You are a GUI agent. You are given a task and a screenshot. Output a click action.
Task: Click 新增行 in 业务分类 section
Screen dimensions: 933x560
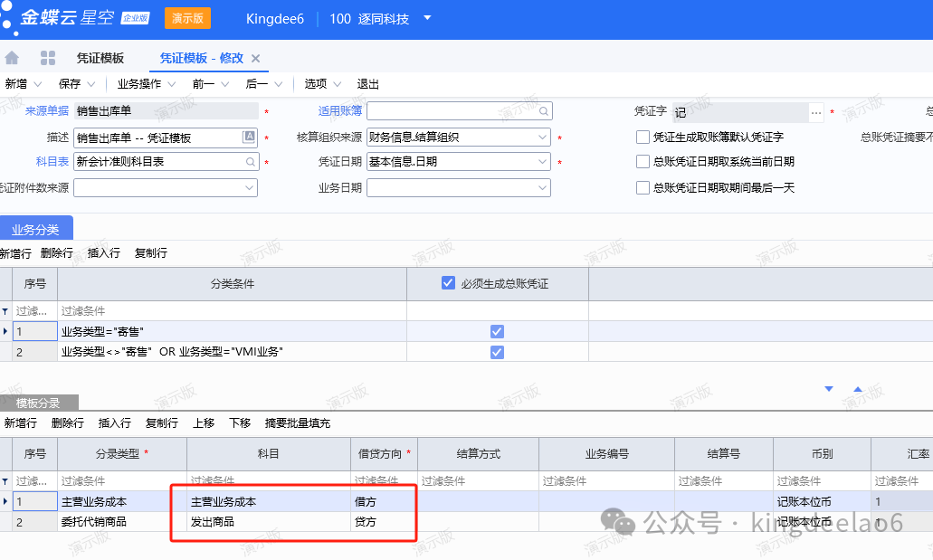[16, 253]
